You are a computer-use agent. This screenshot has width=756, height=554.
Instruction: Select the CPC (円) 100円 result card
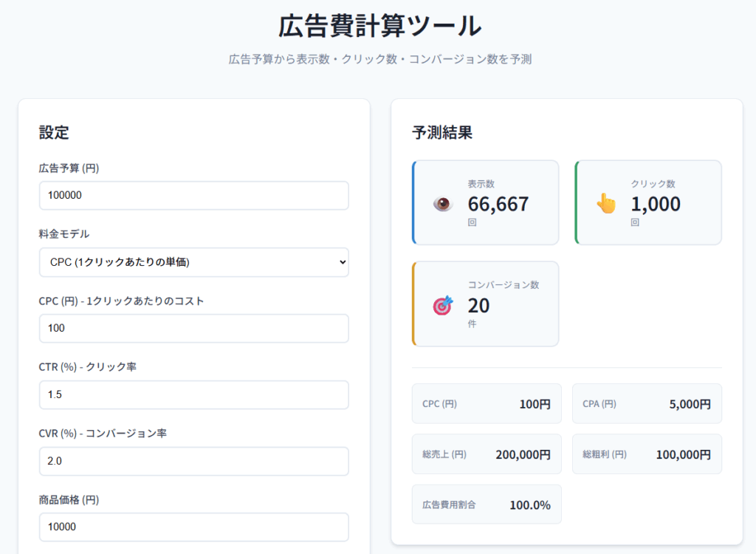coord(487,404)
